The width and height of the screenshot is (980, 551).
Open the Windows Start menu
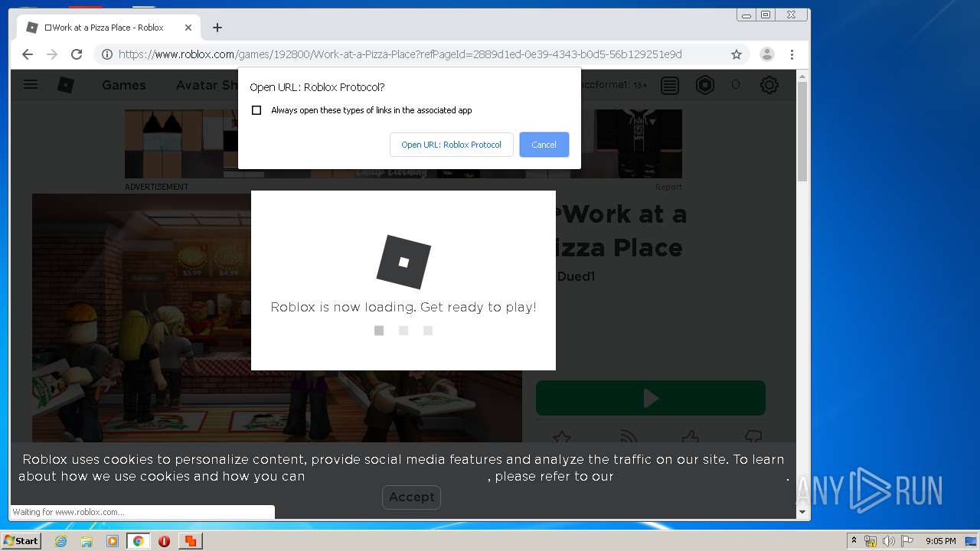tap(21, 541)
